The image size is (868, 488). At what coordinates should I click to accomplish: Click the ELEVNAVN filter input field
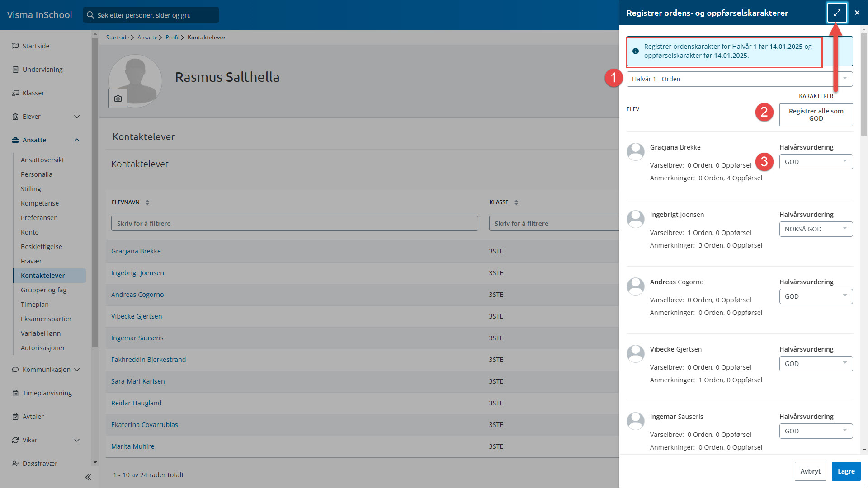point(294,223)
